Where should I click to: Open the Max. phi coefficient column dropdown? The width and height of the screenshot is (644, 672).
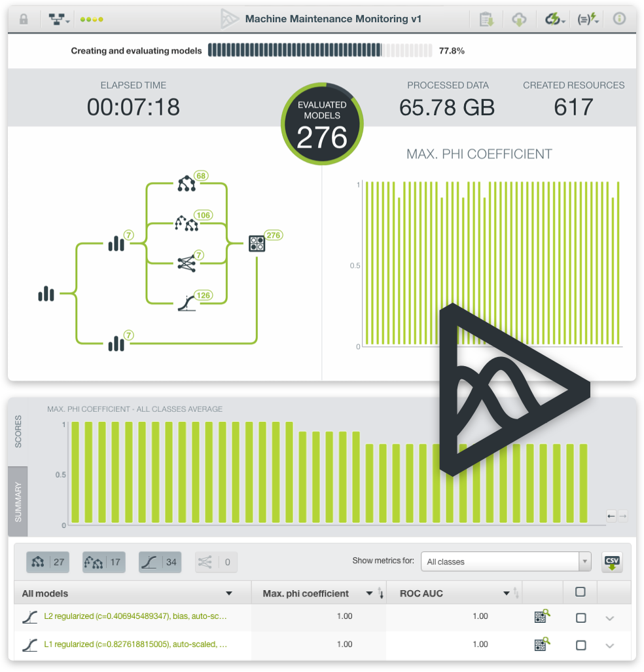point(369,593)
